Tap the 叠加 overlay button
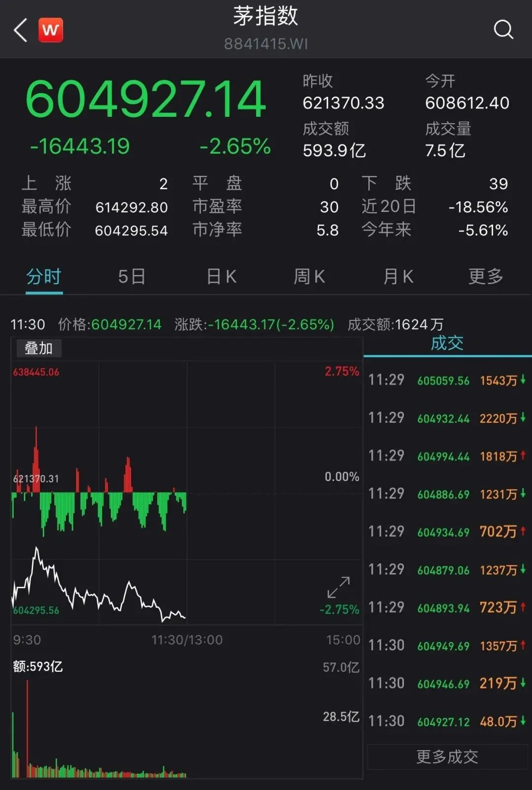This screenshot has height=790, width=532. point(39,348)
